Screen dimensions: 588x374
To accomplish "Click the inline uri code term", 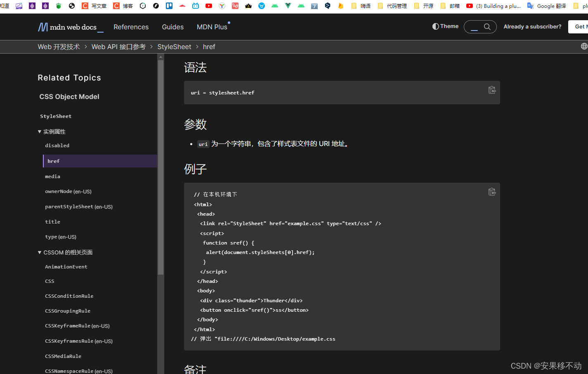I will 203,144.
